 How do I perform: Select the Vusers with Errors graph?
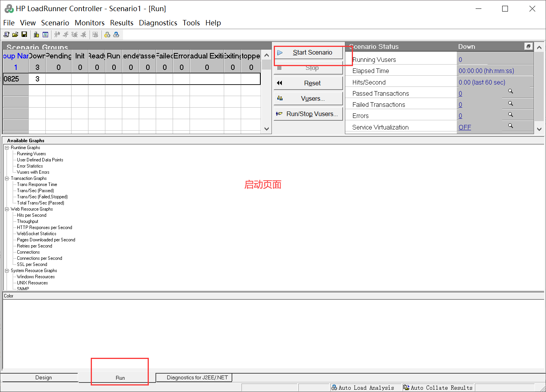point(33,172)
